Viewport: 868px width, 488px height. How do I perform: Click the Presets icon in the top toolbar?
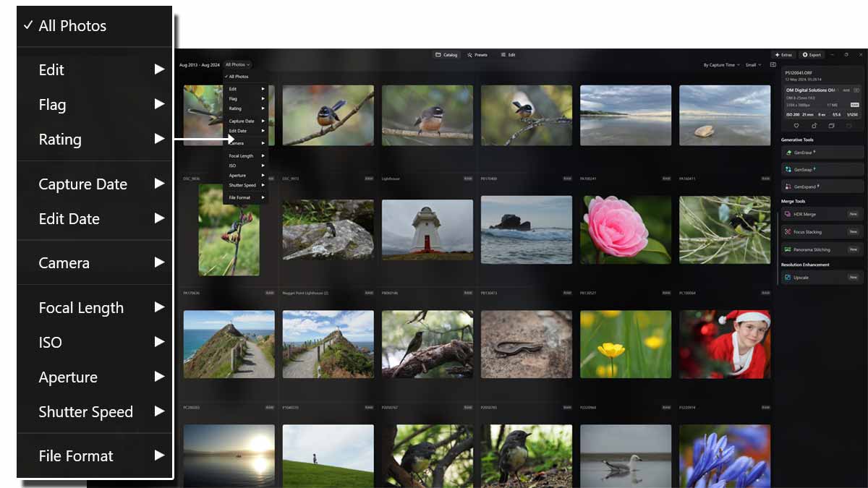click(x=477, y=54)
